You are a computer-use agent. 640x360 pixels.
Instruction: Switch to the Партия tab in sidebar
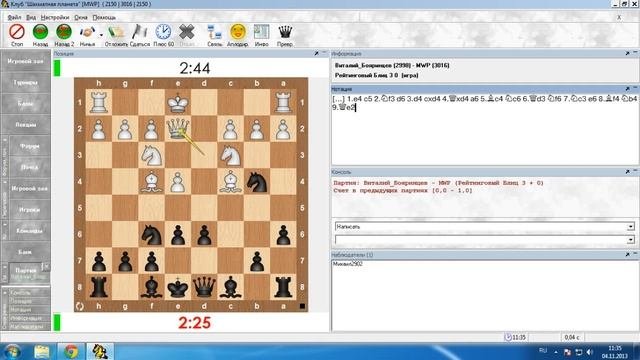point(25,273)
